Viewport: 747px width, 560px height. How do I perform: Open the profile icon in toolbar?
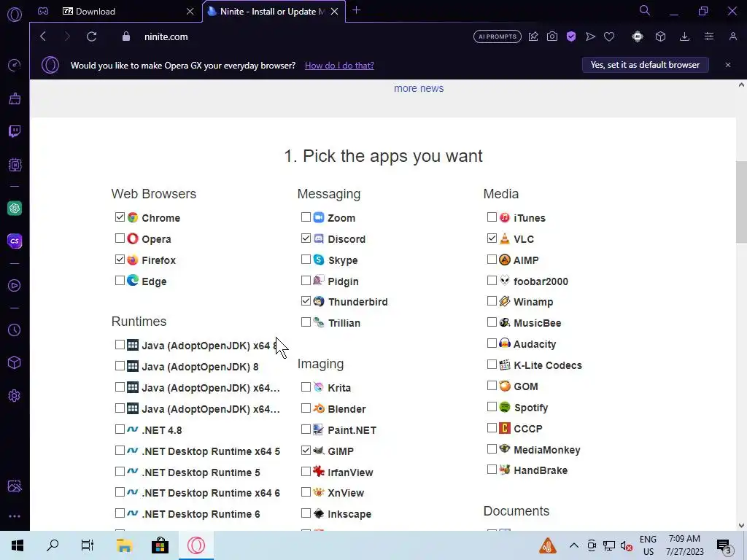coord(732,36)
